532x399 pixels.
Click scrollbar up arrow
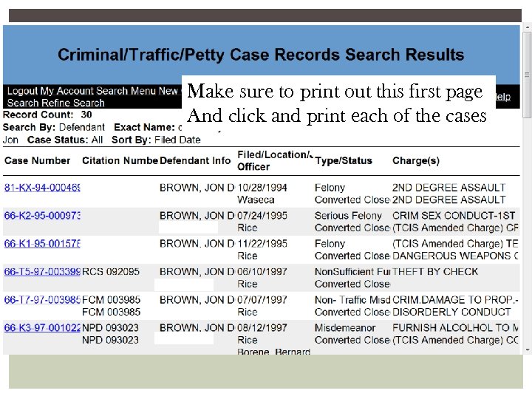[527, 27]
